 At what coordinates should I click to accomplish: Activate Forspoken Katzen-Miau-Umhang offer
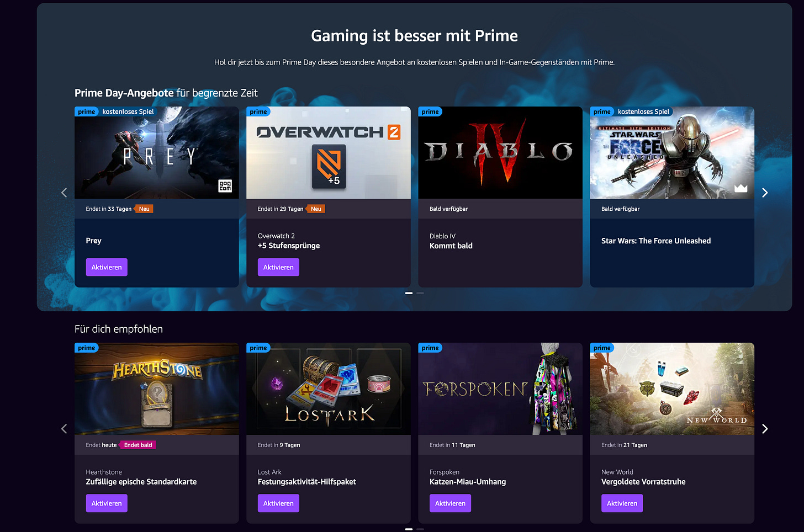click(x=450, y=503)
